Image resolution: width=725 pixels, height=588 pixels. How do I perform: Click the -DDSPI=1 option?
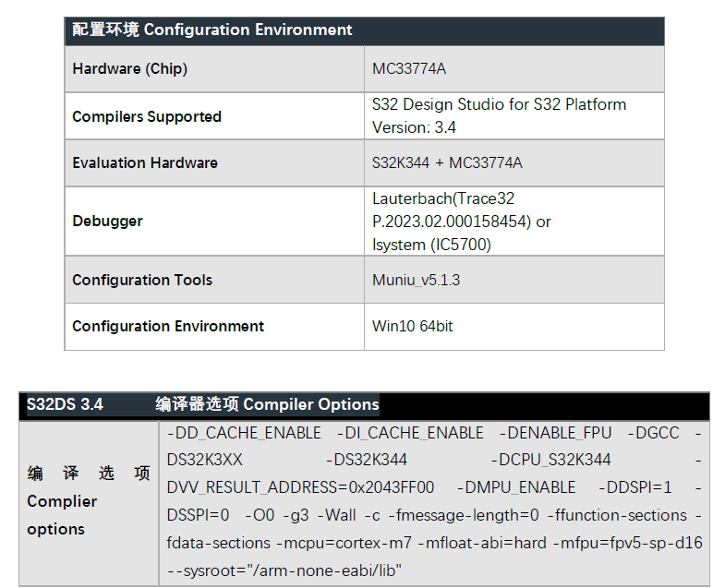pyautogui.click(x=635, y=487)
